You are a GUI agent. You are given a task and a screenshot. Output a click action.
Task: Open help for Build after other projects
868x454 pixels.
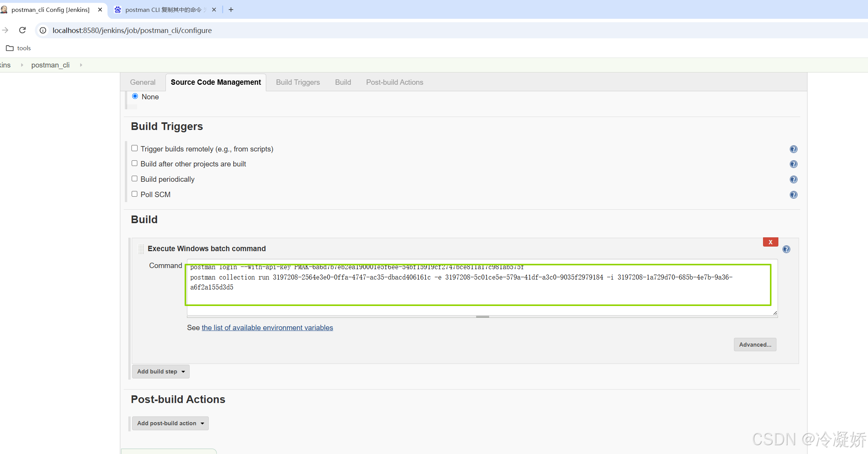pyautogui.click(x=793, y=164)
